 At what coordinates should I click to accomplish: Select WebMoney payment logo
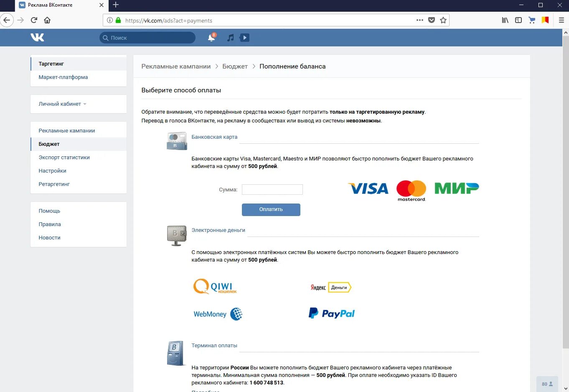[218, 314]
